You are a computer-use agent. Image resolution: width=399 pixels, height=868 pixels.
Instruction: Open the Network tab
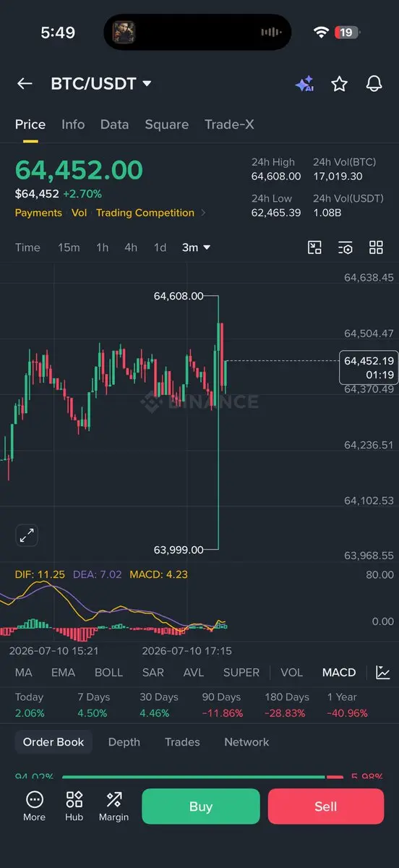point(246,742)
